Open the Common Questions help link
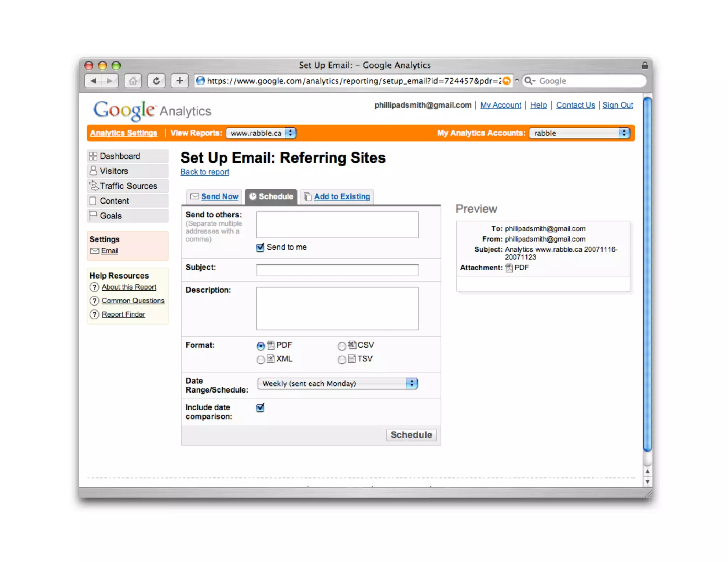This screenshot has height=562, width=728. [x=133, y=301]
